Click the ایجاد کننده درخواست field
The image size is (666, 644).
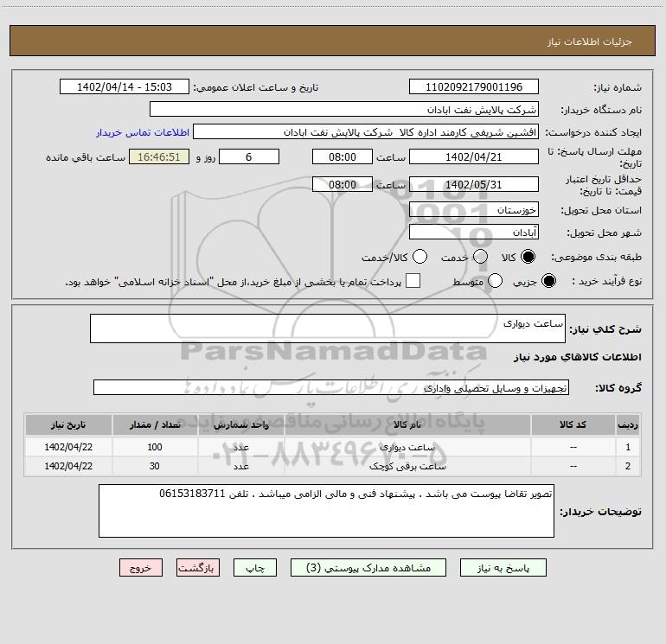(x=366, y=132)
